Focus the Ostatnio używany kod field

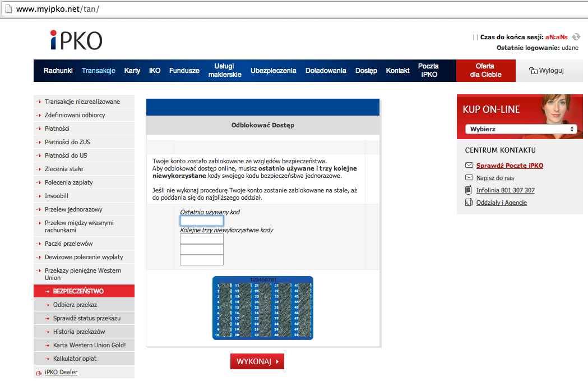coord(202,221)
